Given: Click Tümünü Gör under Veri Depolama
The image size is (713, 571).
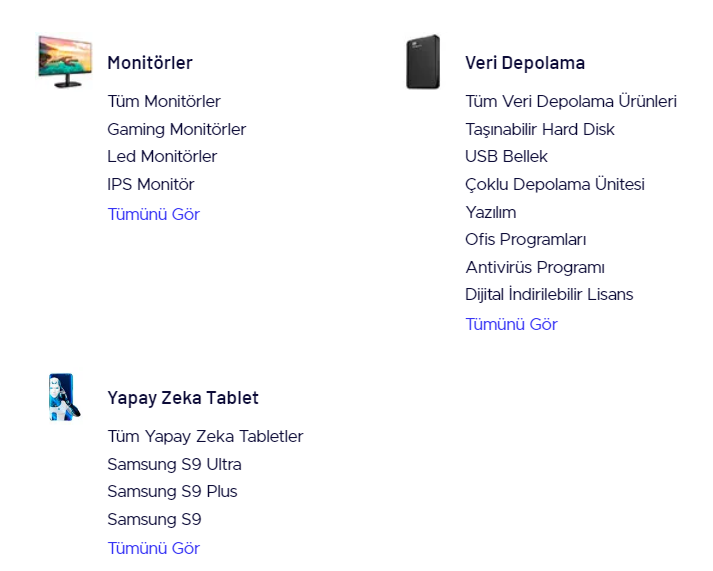Looking at the screenshot, I should [511, 324].
